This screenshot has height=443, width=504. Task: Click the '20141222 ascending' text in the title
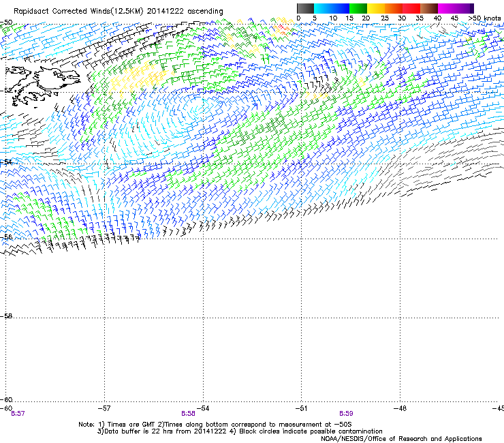[185, 12]
